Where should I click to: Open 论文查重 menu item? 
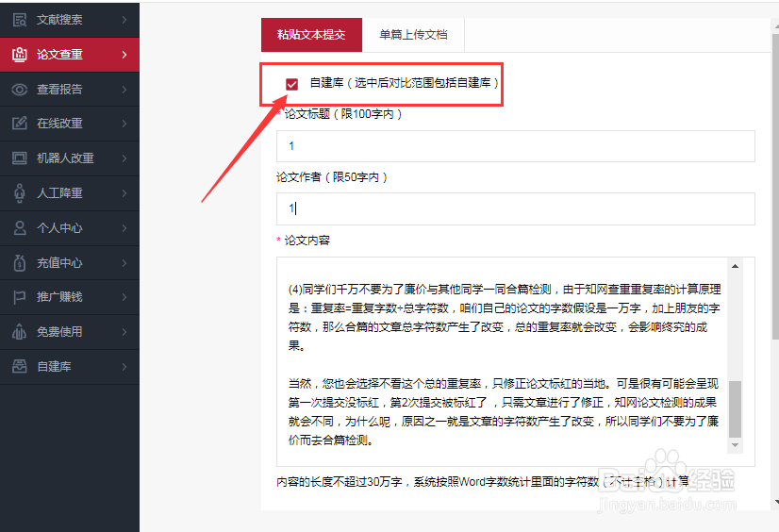(70, 55)
